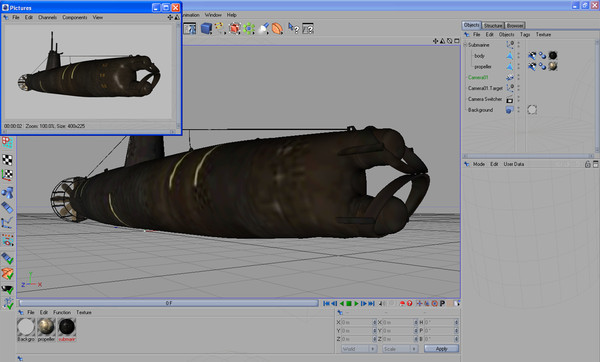This screenshot has width=600, height=362.
Task: Click the window help question icon
Action: pos(308,28)
